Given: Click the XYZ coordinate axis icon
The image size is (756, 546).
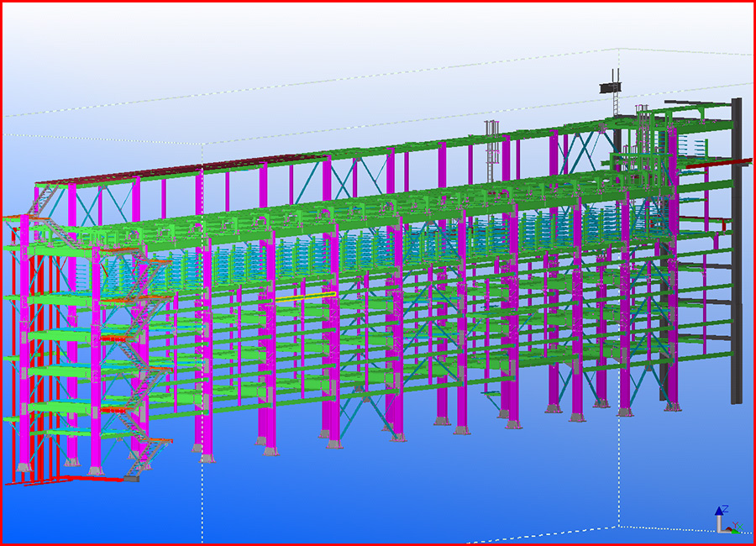Looking at the screenshot, I should [x=725, y=521].
